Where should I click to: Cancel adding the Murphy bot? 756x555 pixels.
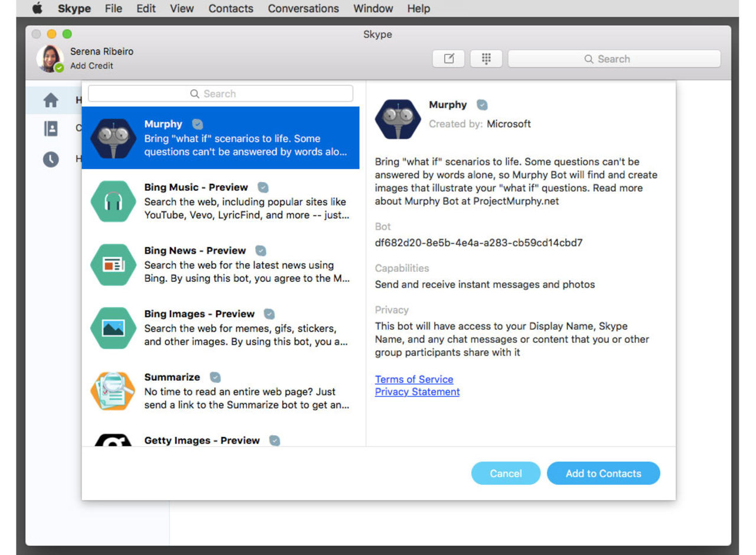click(506, 473)
